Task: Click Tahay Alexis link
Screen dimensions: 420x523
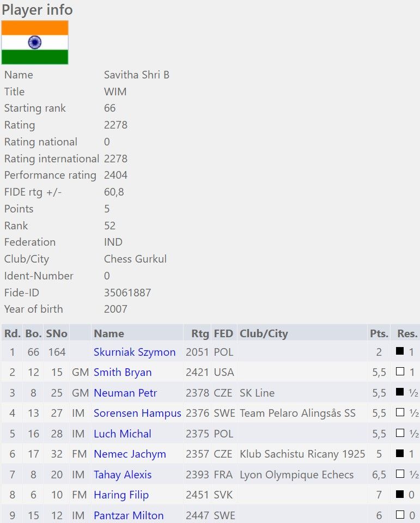Action: (123, 475)
